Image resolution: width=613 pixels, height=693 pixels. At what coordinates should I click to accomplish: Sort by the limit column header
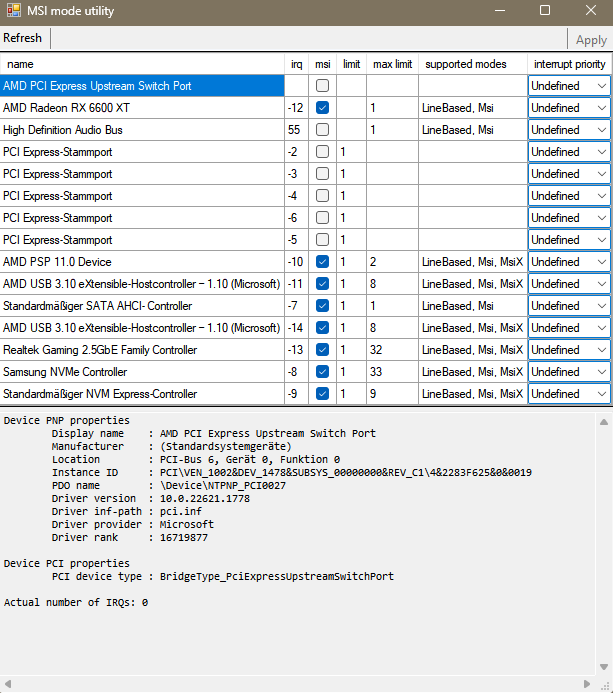point(351,64)
